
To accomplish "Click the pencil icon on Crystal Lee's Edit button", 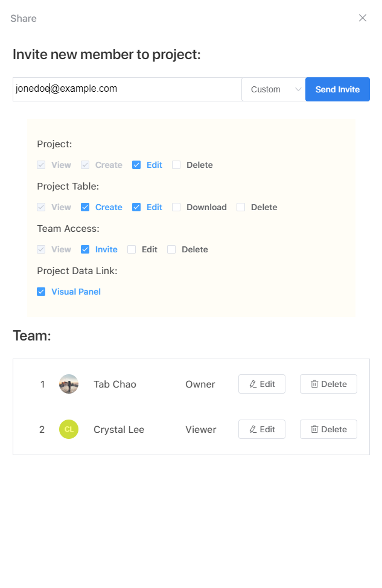I will [x=252, y=429].
